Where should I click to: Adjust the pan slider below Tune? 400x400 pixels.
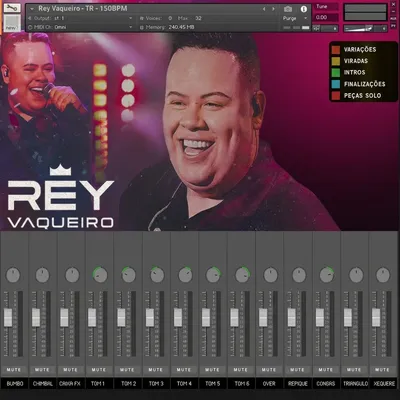(326, 29)
